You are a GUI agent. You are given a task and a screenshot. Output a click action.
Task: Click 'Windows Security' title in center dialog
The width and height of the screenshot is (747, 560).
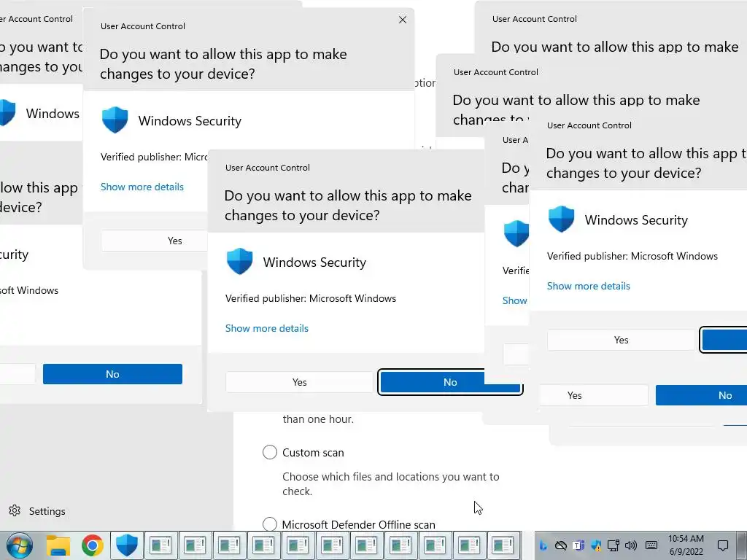[315, 262]
